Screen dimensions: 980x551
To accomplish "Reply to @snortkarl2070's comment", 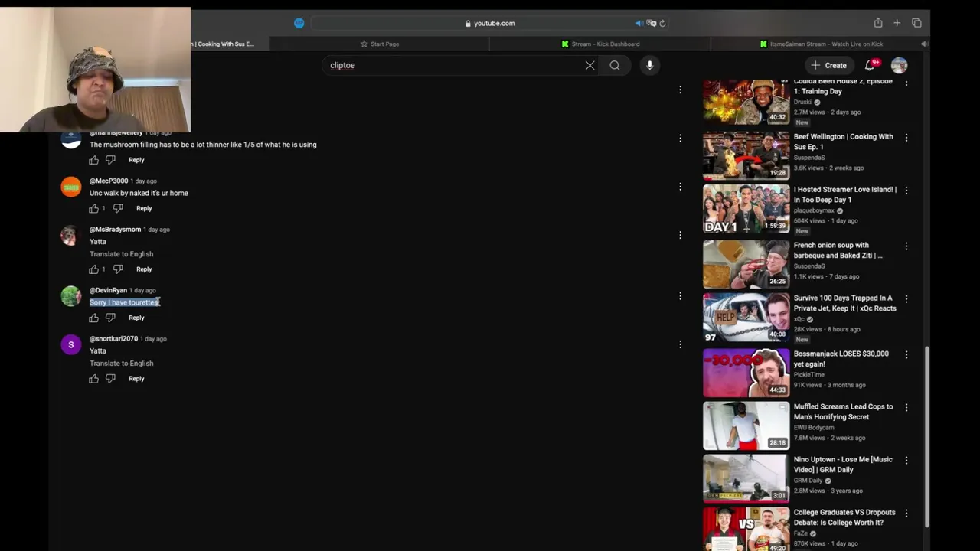I will click(x=136, y=379).
